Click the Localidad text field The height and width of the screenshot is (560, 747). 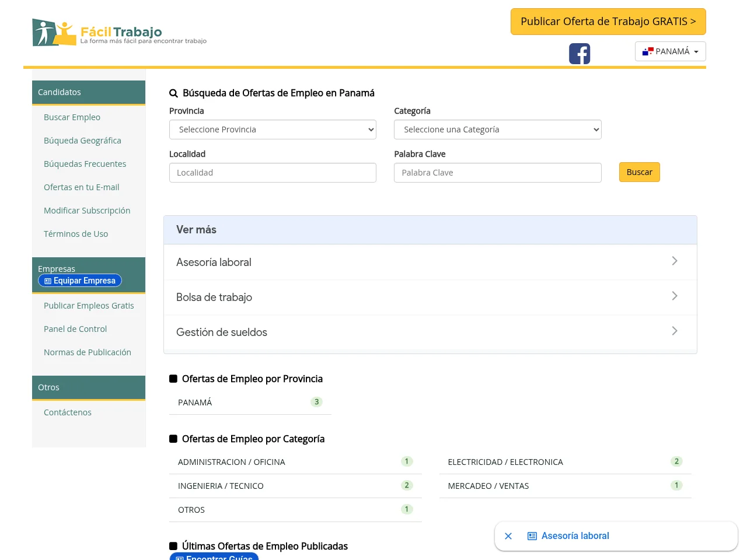point(273,173)
